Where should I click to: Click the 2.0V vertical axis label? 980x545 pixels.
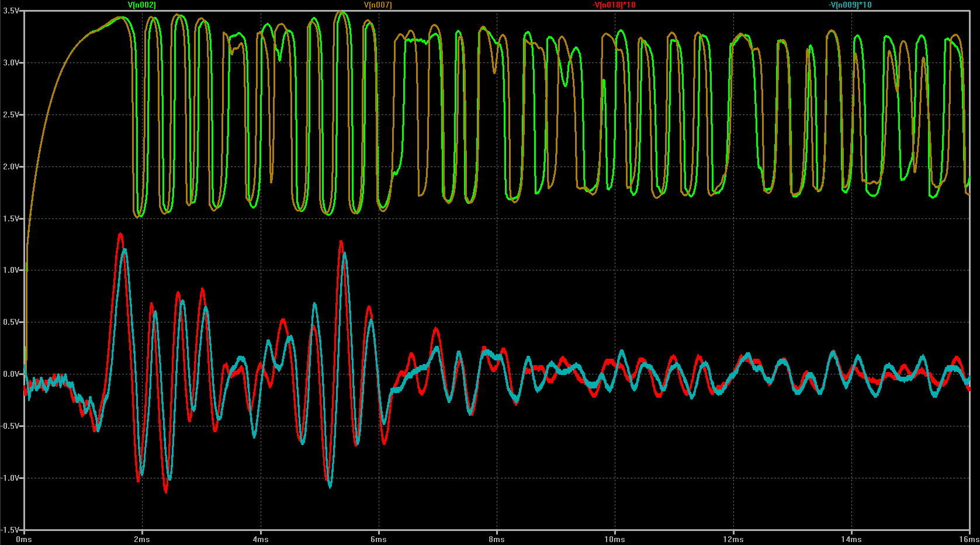[11, 166]
